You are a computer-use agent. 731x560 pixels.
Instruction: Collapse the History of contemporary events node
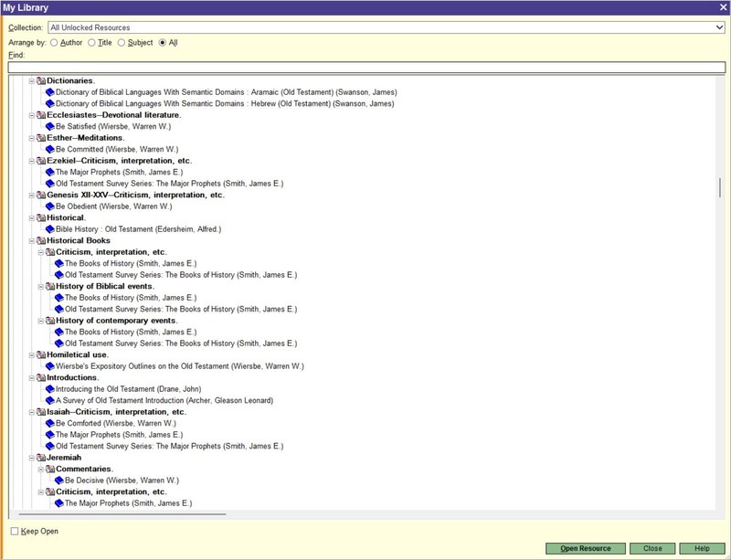click(x=40, y=321)
